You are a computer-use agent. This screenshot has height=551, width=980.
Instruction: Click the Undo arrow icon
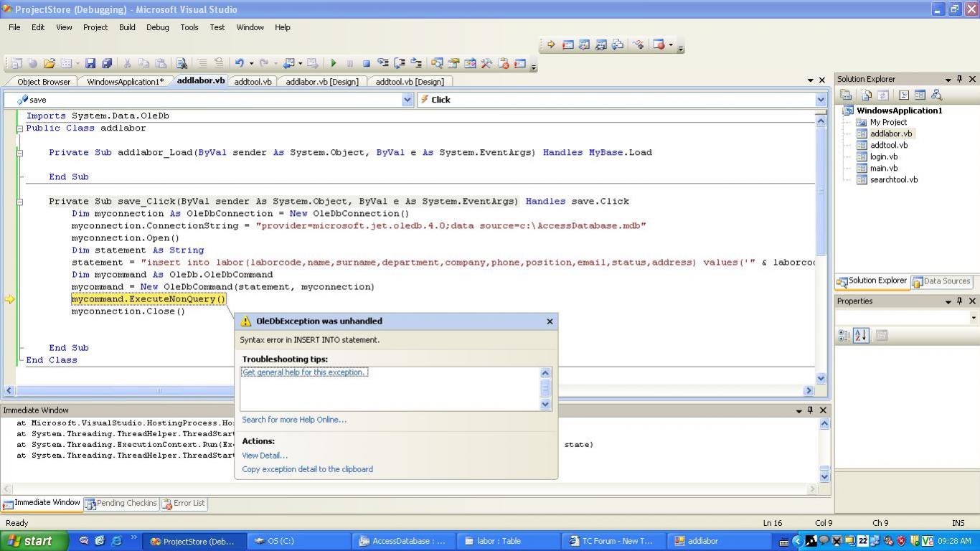point(239,64)
